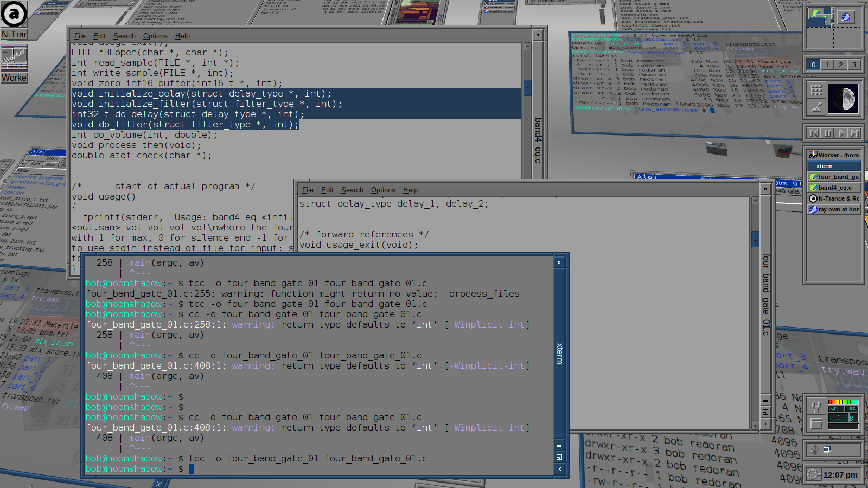Close the four_band_gate_01.c editor window
Screen dimensions: 868x488
[x=765, y=424]
